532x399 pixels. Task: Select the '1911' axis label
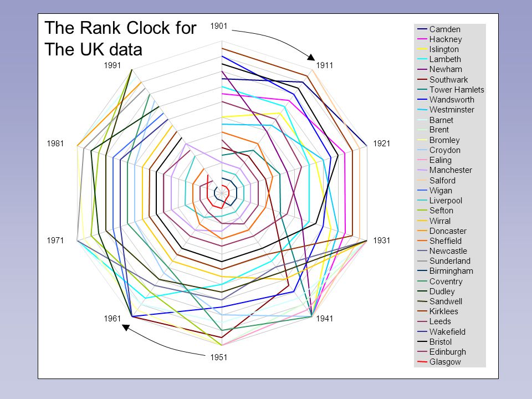[x=324, y=65]
